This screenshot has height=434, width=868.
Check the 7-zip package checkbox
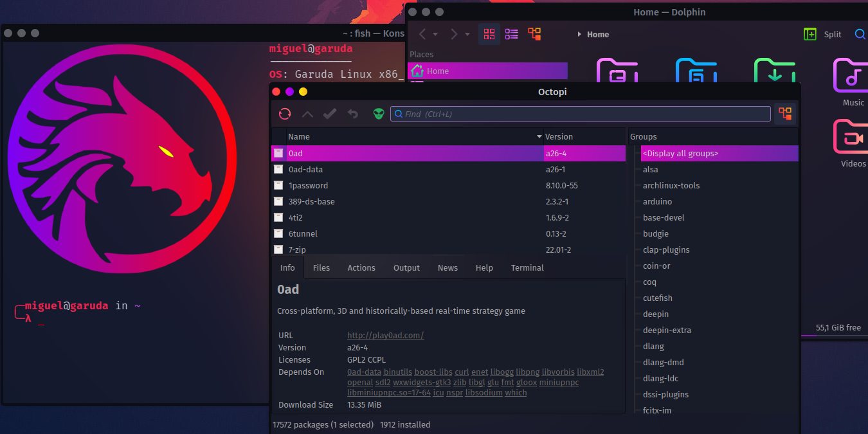pos(278,249)
